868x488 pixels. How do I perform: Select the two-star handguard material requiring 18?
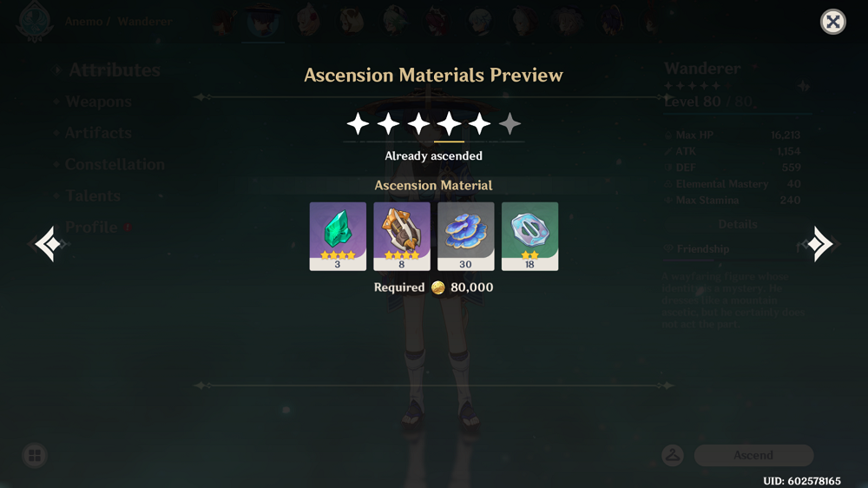point(529,236)
